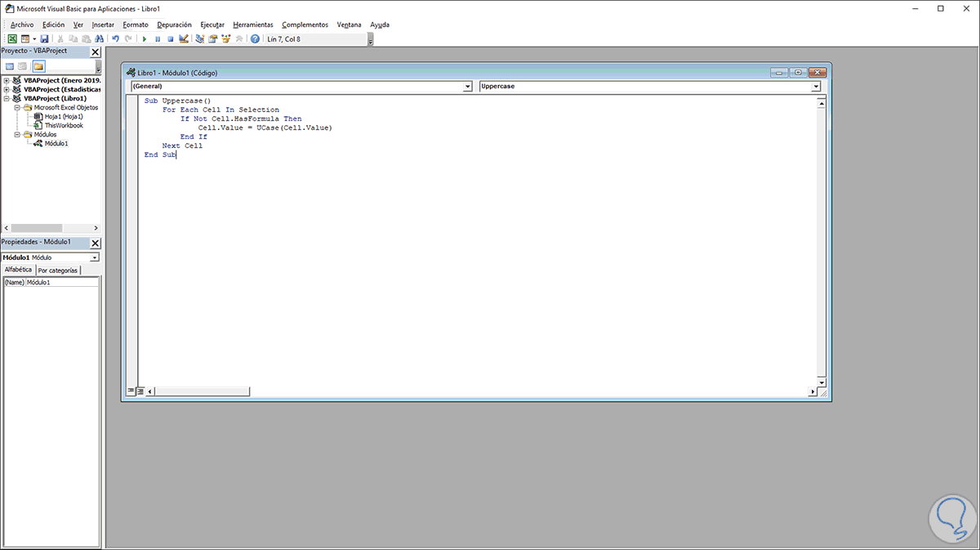
Task: Open the Ver menu
Action: click(x=78, y=25)
